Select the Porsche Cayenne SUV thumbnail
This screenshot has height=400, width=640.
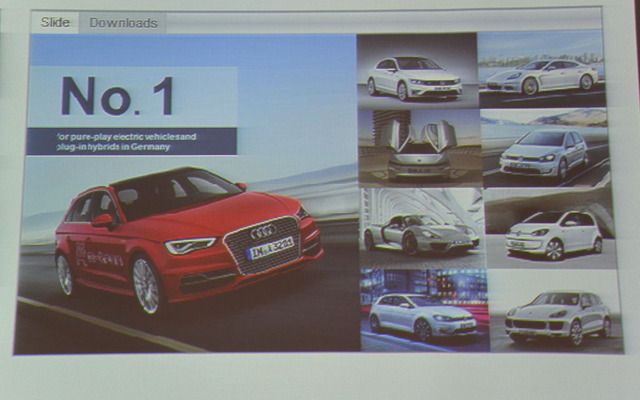point(556,311)
